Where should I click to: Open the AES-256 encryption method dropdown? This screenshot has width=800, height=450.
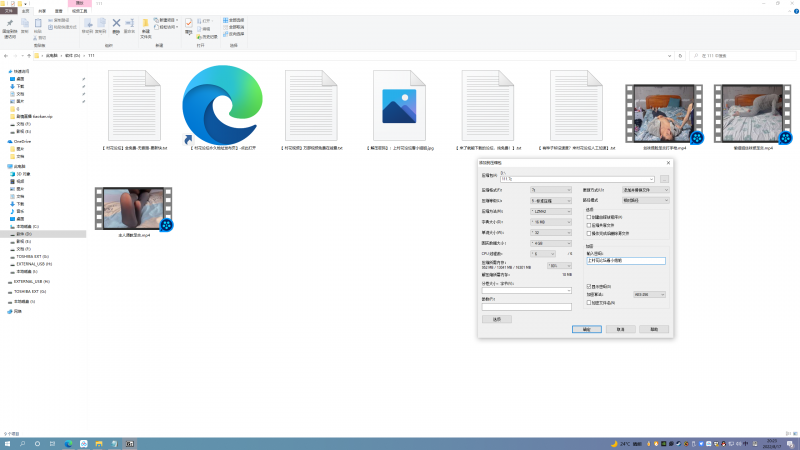point(649,294)
